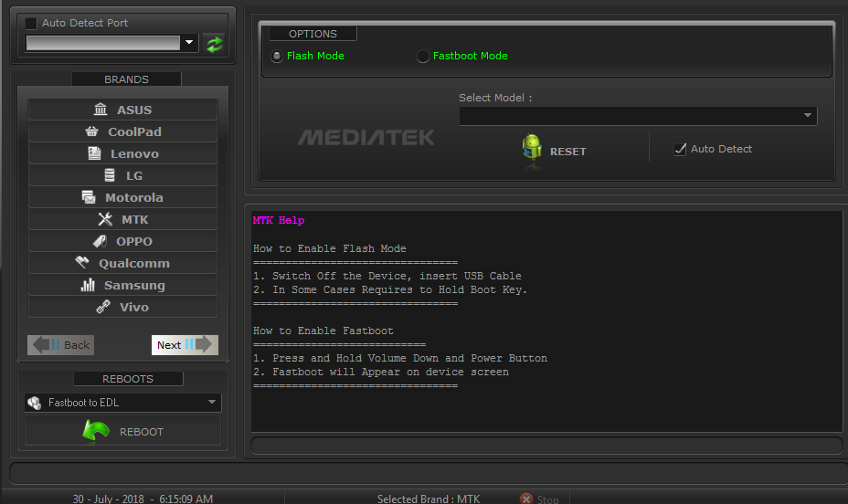848x504 pixels.
Task: Select the Qualcomm brand entry
Action: pos(122,263)
